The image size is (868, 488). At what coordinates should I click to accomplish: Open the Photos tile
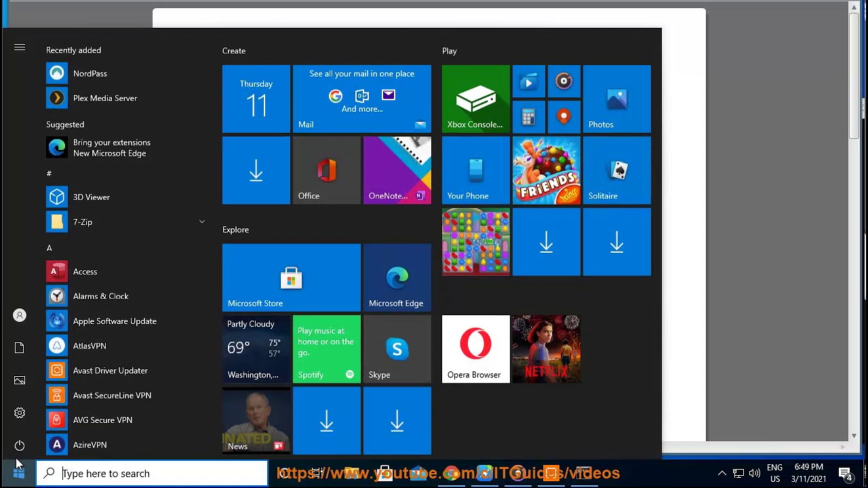pos(617,99)
